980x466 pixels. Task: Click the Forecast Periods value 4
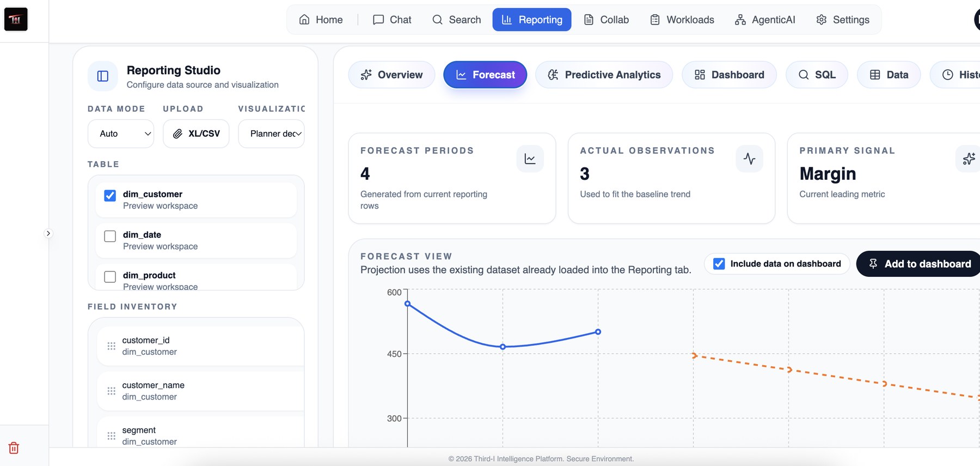[x=365, y=174]
